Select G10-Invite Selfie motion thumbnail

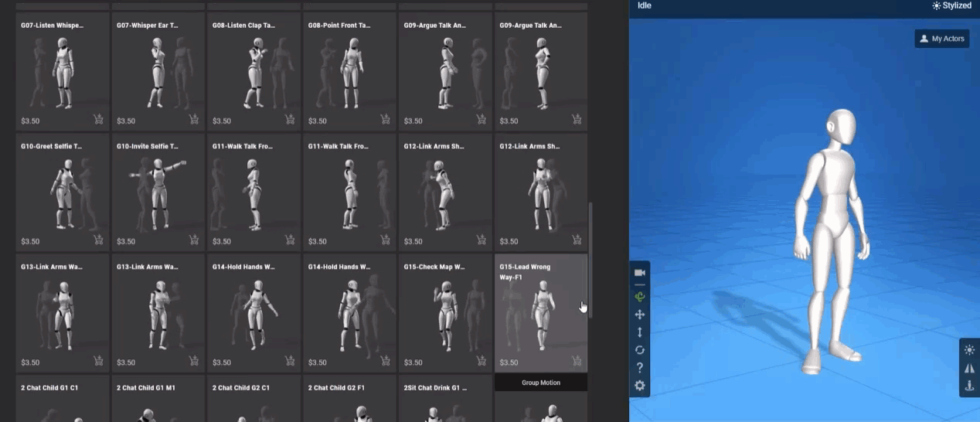pos(158,192)
